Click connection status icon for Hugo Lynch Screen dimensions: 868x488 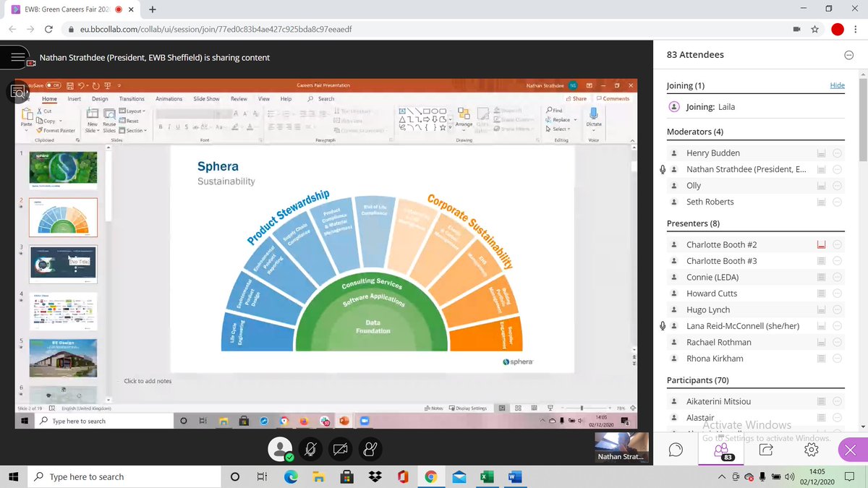[821, 310]
